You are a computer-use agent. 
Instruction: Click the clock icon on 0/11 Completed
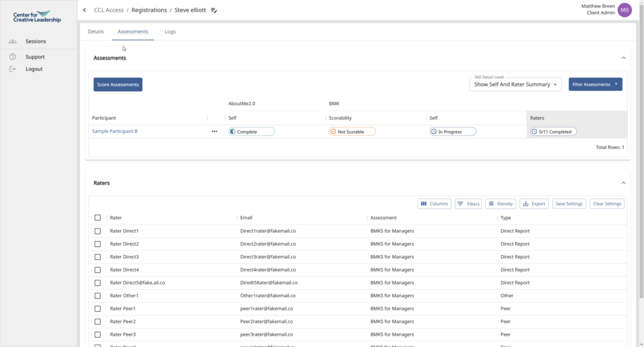[x=535, y=132]
